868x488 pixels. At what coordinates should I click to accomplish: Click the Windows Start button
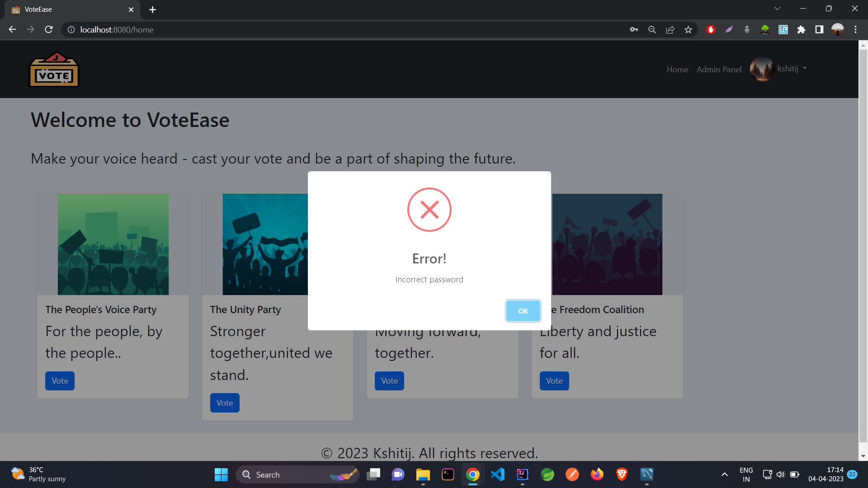(221, 474)
